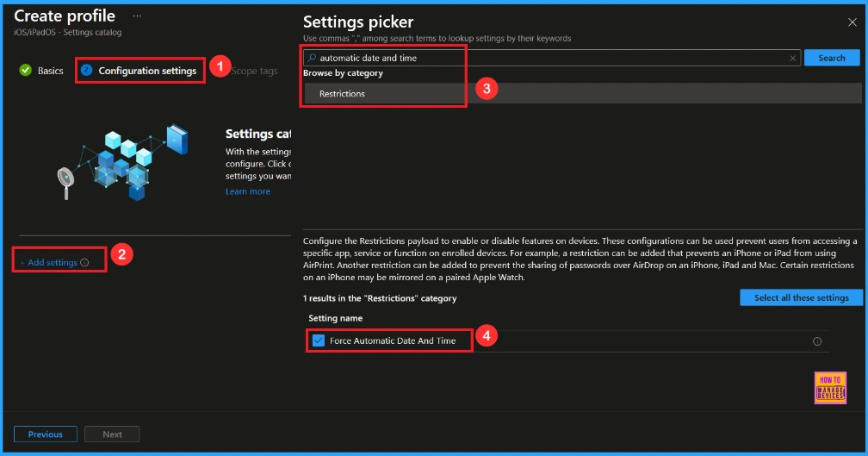Select the Restrictions category row

[582, 94]
